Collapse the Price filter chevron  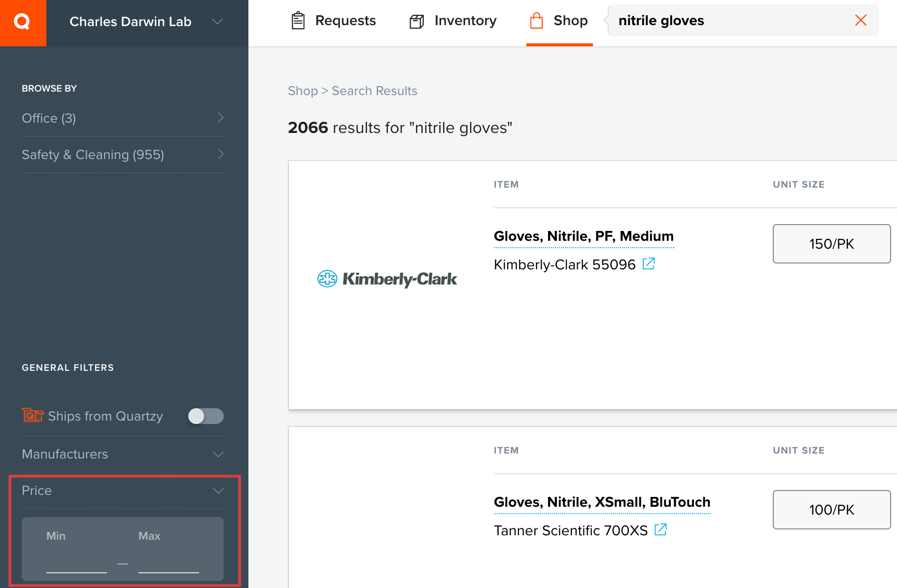(x=218, y=490)
